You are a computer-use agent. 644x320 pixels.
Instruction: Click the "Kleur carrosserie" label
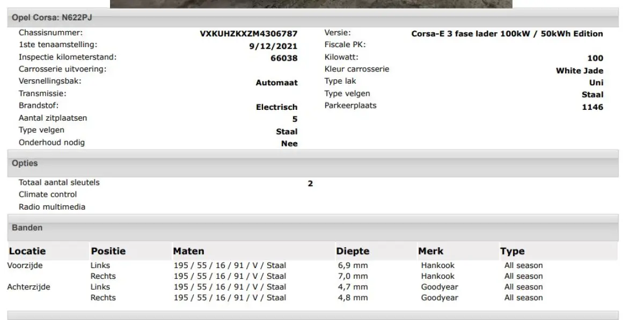tap(357, 69)
